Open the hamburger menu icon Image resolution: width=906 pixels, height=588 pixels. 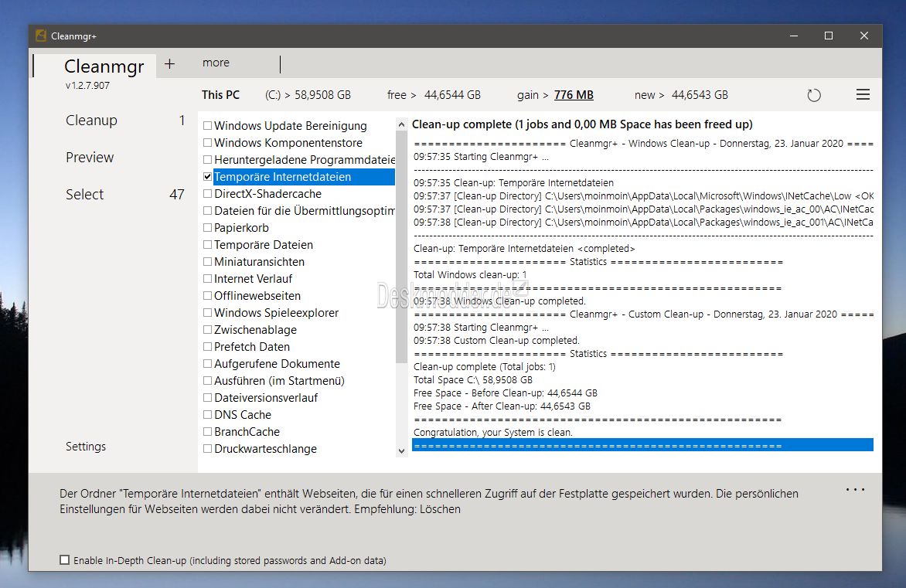click(863, 95)
